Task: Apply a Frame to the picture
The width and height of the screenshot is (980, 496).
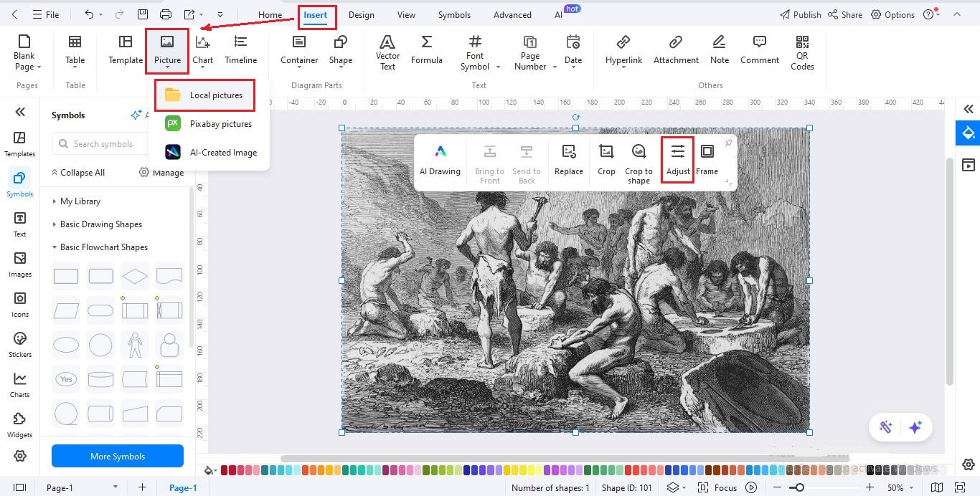Action: [x=707, y=160]
